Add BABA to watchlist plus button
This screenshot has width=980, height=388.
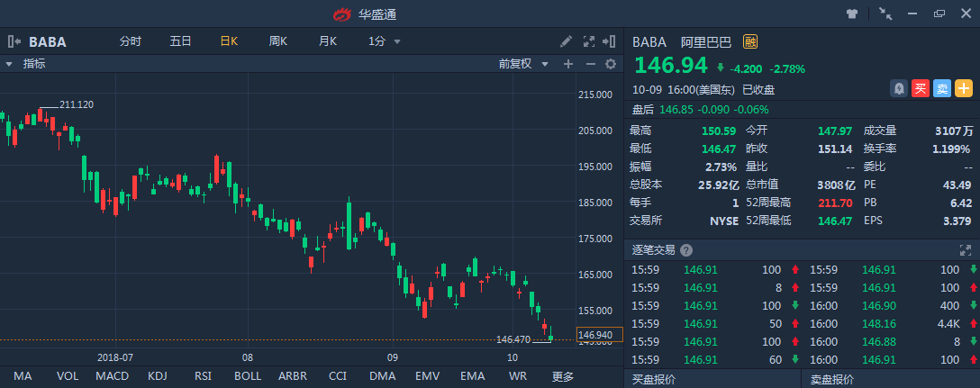coord(964,89)
